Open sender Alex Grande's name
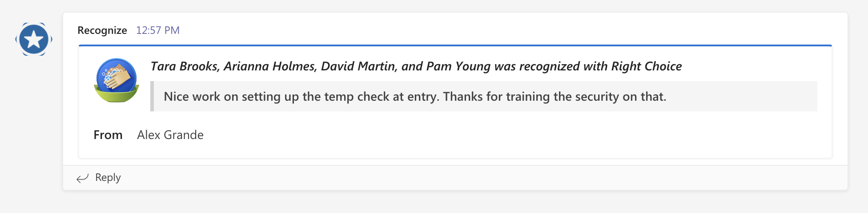 (170, 135)
